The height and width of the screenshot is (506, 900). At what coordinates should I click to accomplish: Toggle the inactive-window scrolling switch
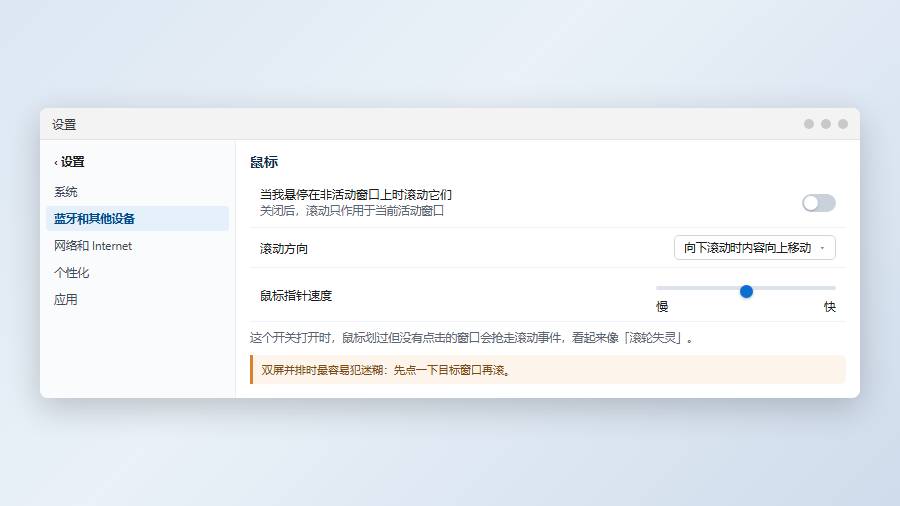[818, 203]
